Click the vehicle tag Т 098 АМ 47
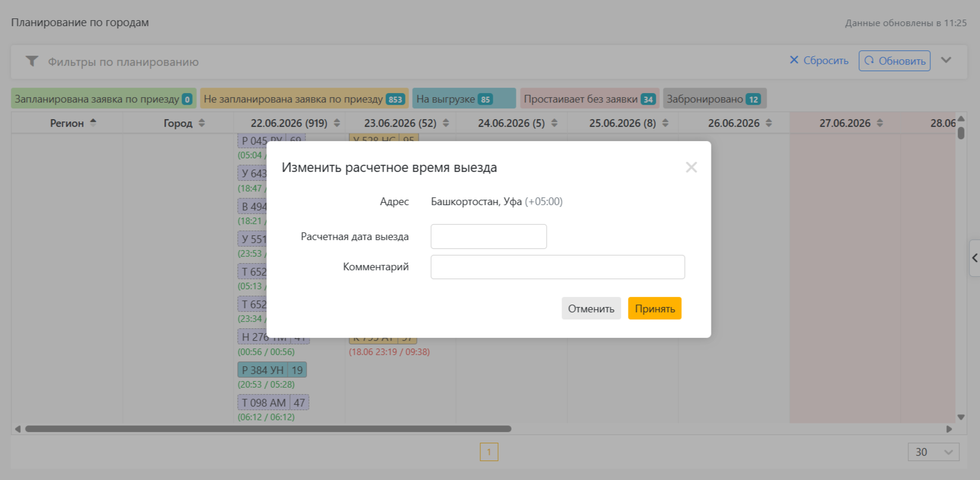 273,402
